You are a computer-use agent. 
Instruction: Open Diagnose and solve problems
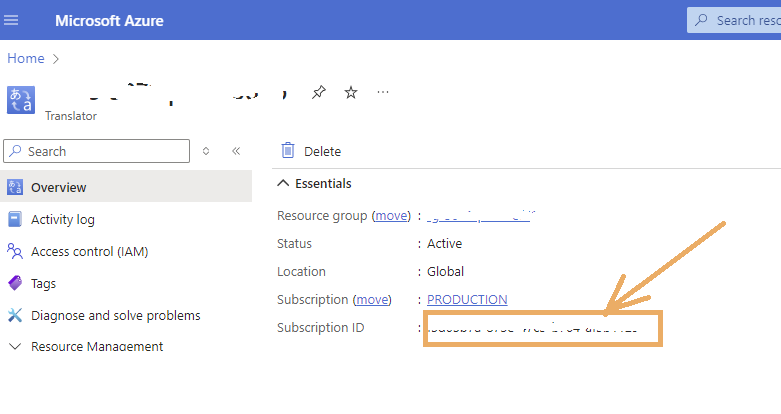[116, 315]
